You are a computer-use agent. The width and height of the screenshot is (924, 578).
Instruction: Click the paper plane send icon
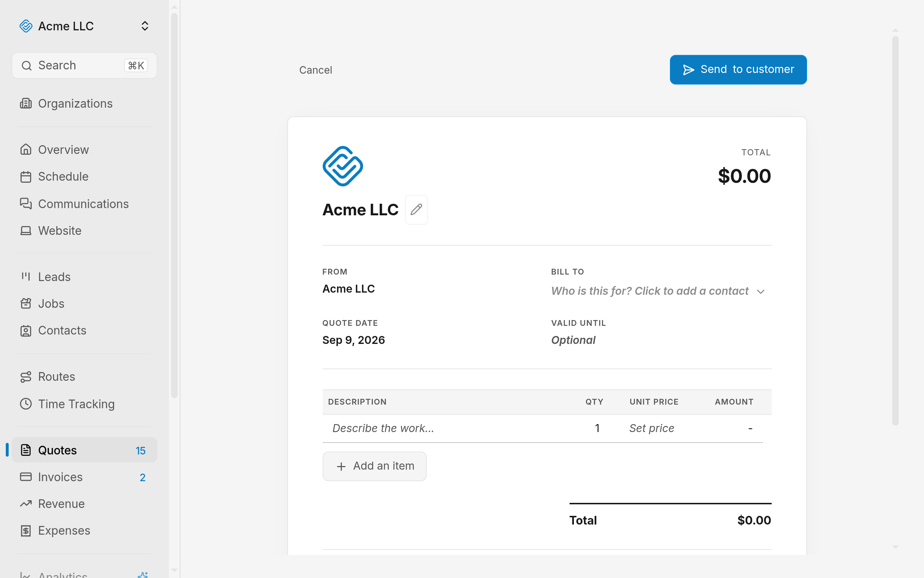[688, 70]
